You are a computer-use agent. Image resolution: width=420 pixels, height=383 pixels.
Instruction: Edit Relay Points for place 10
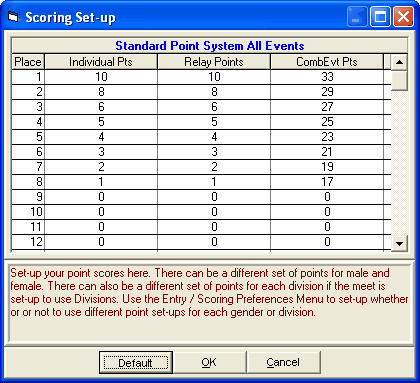pyautogui.click(x=214, y=212)
